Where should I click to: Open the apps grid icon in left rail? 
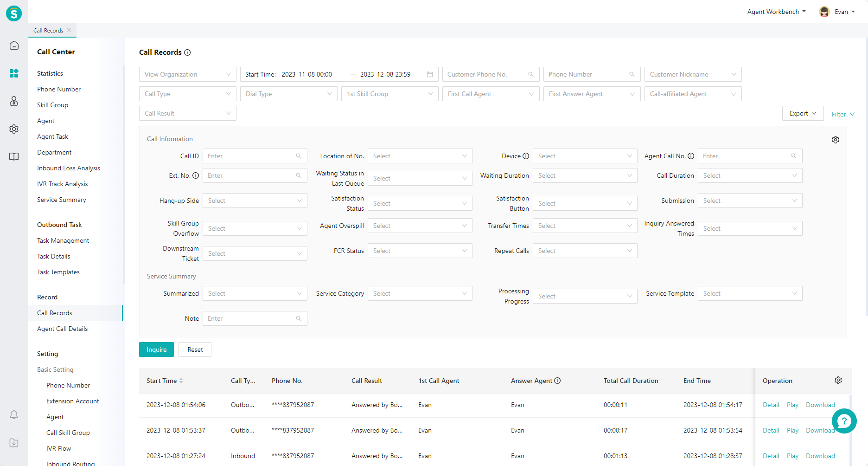[x=14, y=73]
